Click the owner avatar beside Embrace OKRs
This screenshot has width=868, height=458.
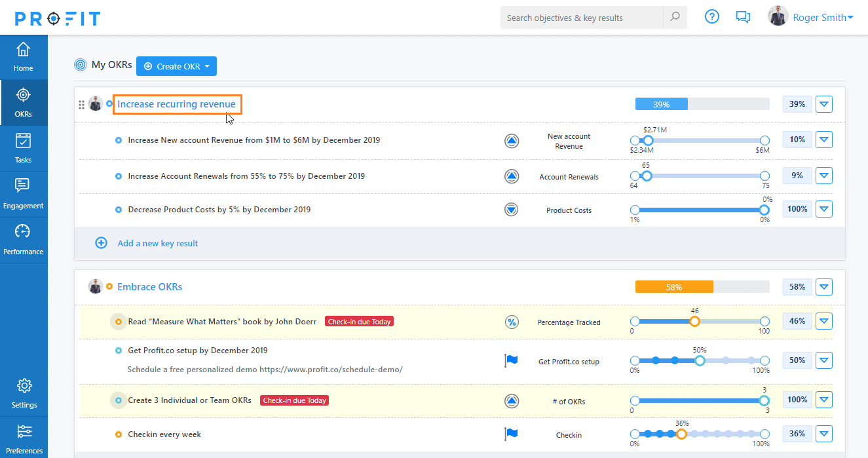(x=96, y=286)
